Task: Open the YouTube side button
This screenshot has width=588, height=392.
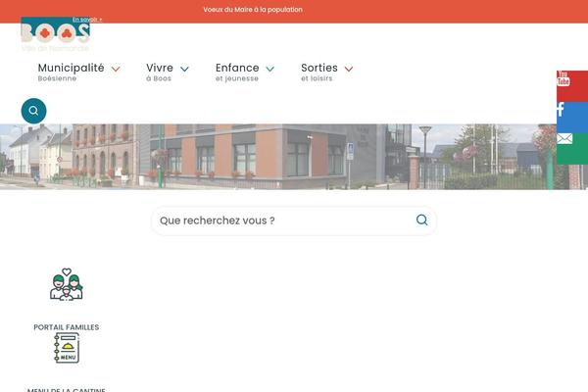Action: pyautogui.click(x=572, y=86)
